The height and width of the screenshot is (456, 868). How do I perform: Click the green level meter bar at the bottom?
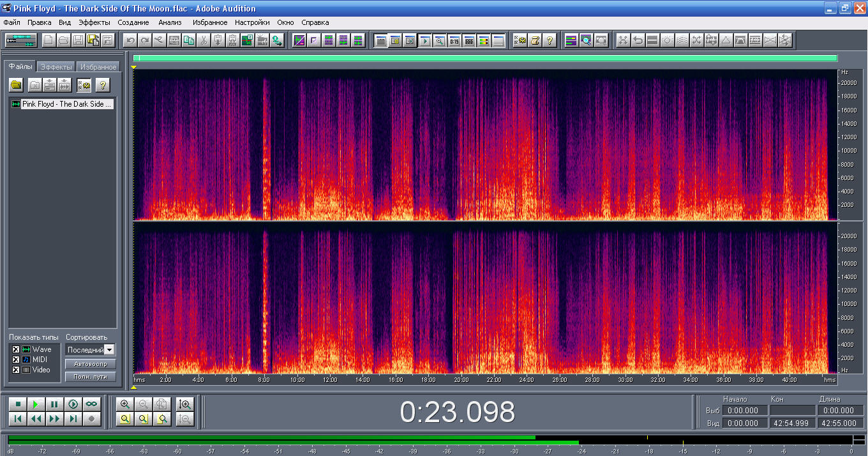coord(294,439)
